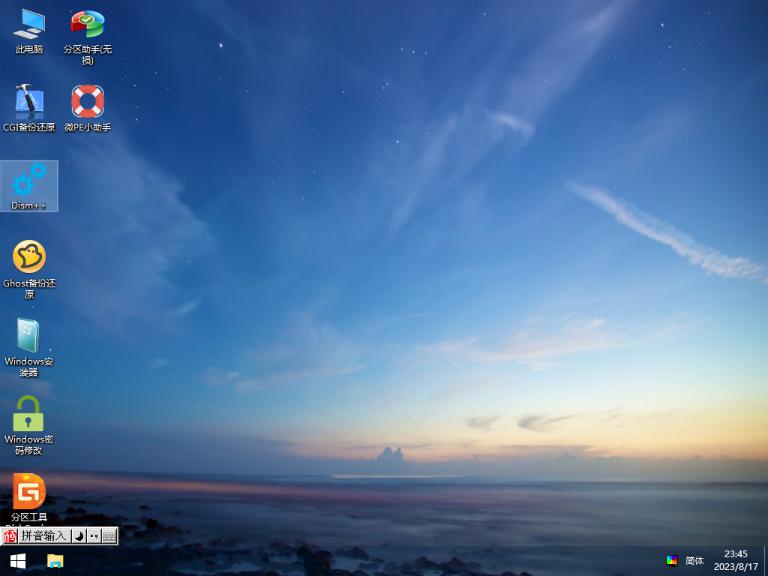Toggle the punctuation mode button in IME bar
The width and height of the screenshot is (768, 576).
click(x=94, y=536)
